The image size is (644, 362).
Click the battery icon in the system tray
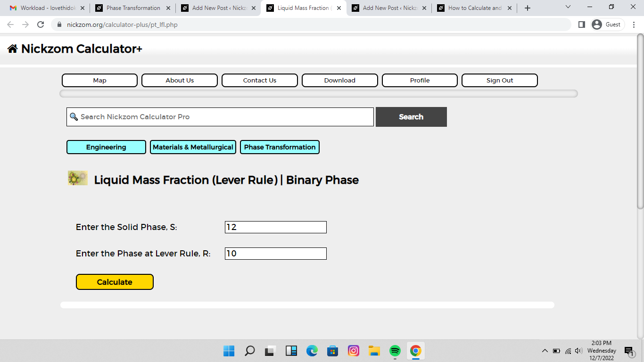556,351
